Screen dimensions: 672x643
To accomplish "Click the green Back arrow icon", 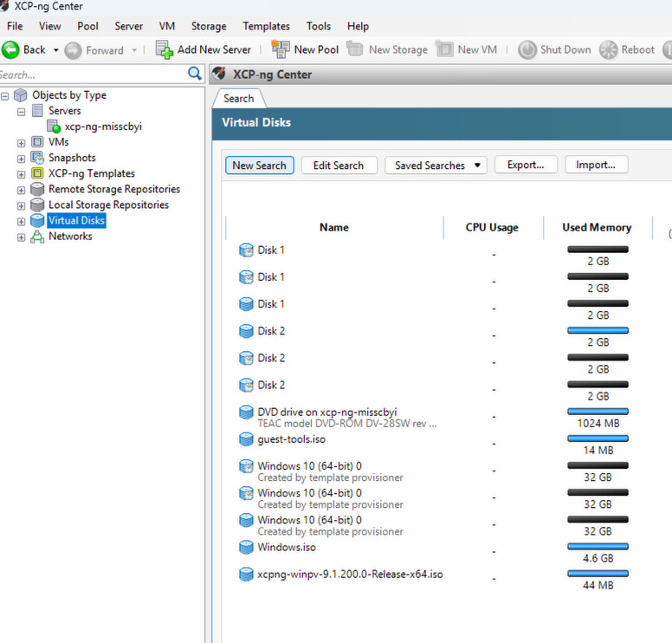I will pyautogui.click(x=10, y=49).
